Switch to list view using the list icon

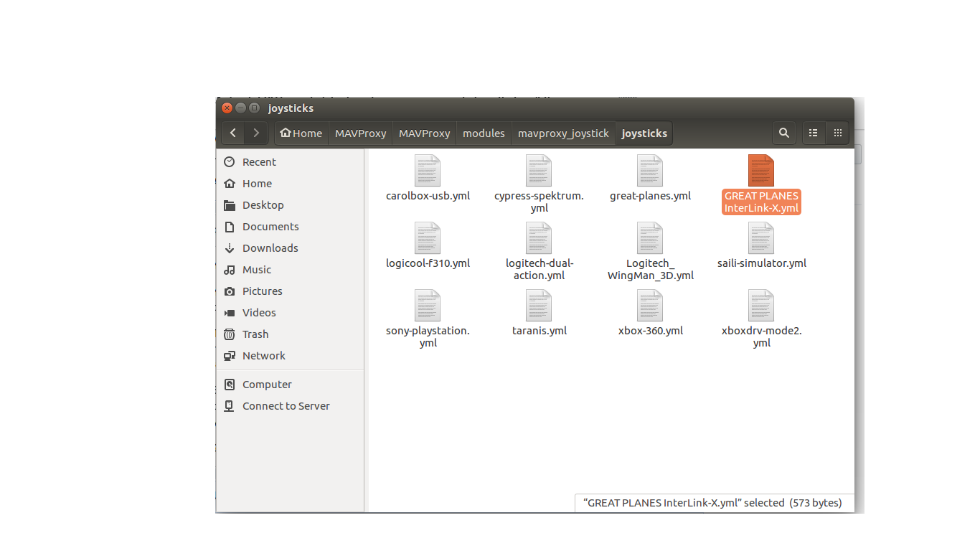point(813,133)
